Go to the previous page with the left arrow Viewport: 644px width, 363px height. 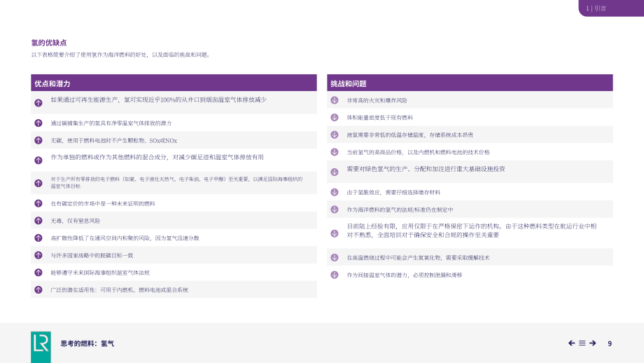[x=572, y=343]
